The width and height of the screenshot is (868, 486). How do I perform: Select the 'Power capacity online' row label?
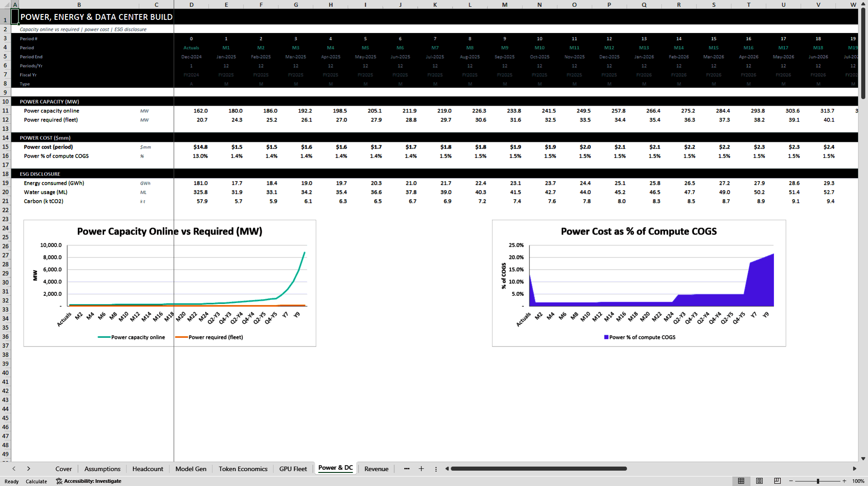(x=52, y=111)
